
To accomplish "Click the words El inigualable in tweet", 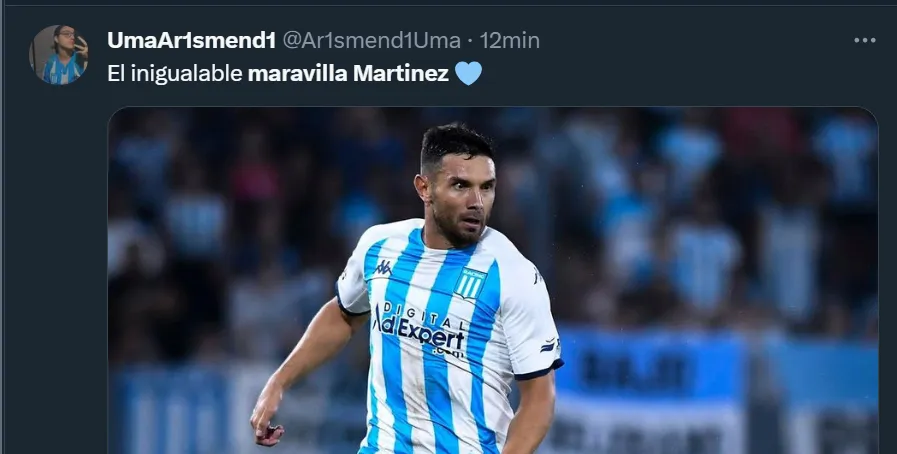I will 174,74.
